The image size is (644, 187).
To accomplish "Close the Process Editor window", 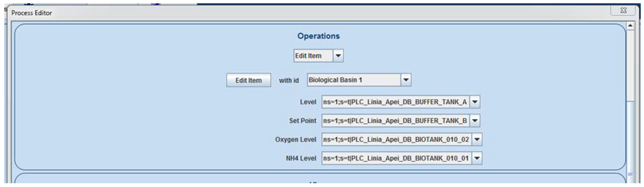I will coord(623,10).
